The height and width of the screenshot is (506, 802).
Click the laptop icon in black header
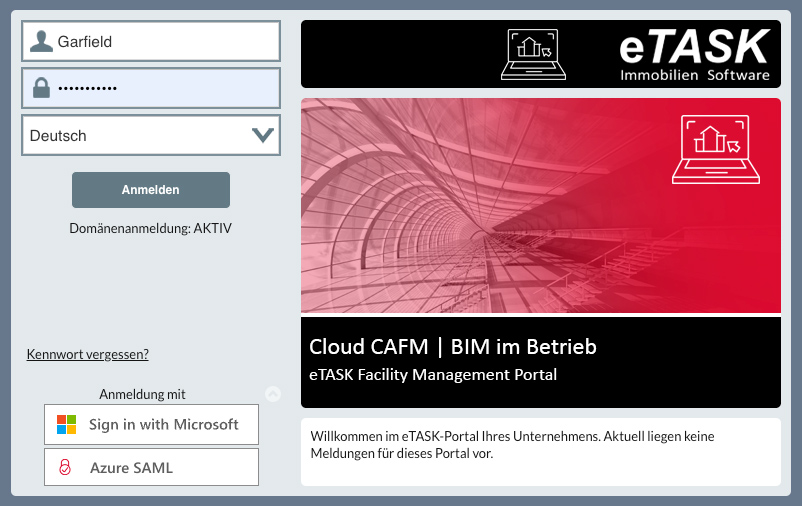533,54
